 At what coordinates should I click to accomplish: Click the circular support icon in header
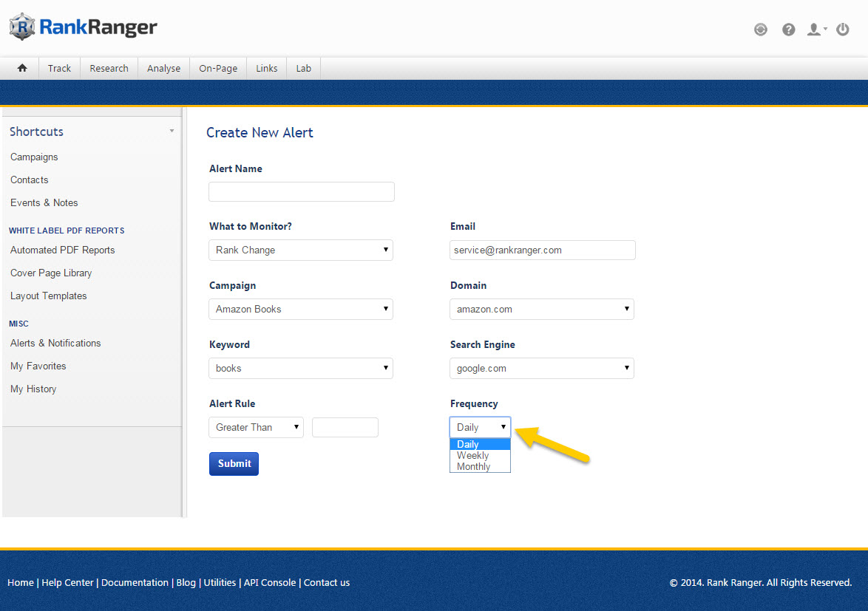click(760, 30)
